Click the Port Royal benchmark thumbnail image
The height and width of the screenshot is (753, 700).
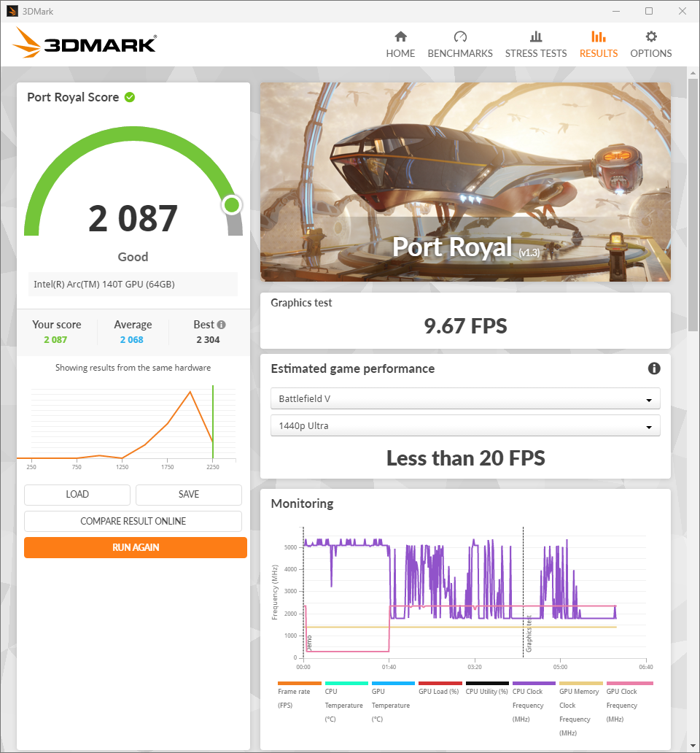point(465,182)
